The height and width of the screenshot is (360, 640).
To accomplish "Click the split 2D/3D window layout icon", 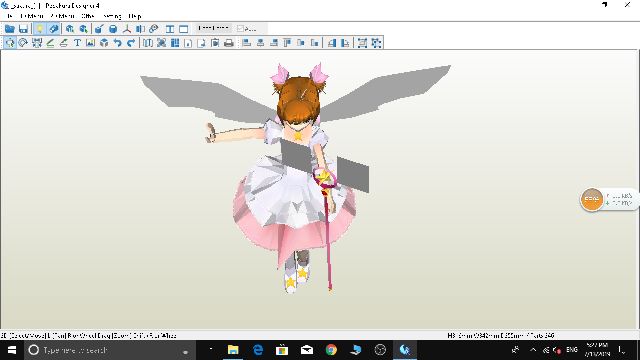I will pos(170,29).
